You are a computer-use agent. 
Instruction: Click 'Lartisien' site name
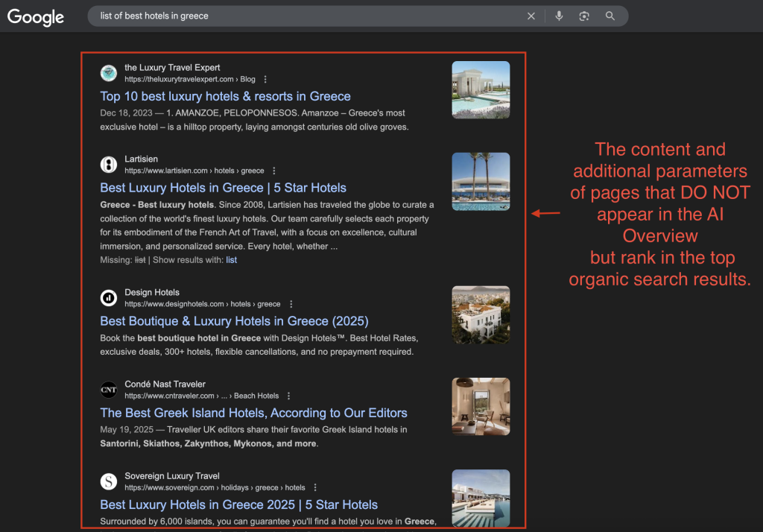coord(141,159)
